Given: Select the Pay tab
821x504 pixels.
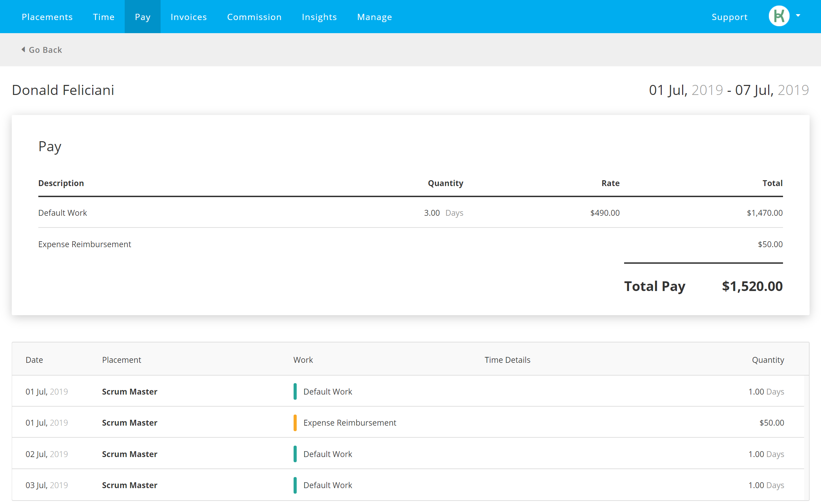Looking at the screenshot, I should (143, 17).
